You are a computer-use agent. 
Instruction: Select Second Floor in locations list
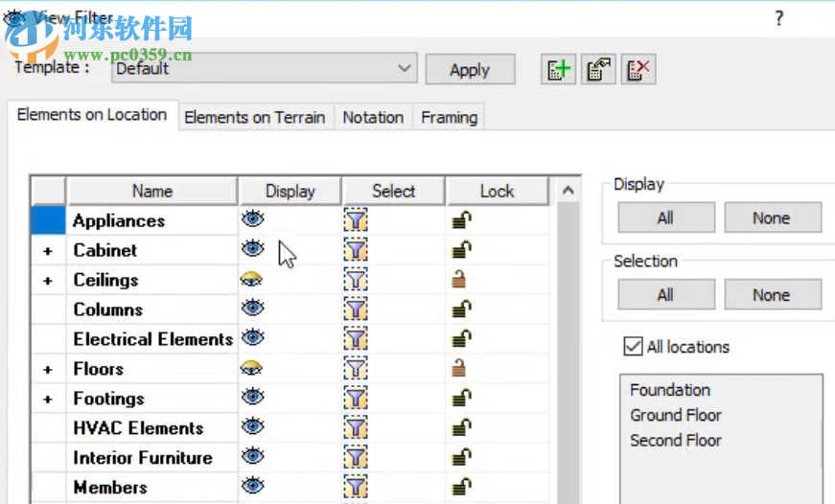click(x=676, y=441)
